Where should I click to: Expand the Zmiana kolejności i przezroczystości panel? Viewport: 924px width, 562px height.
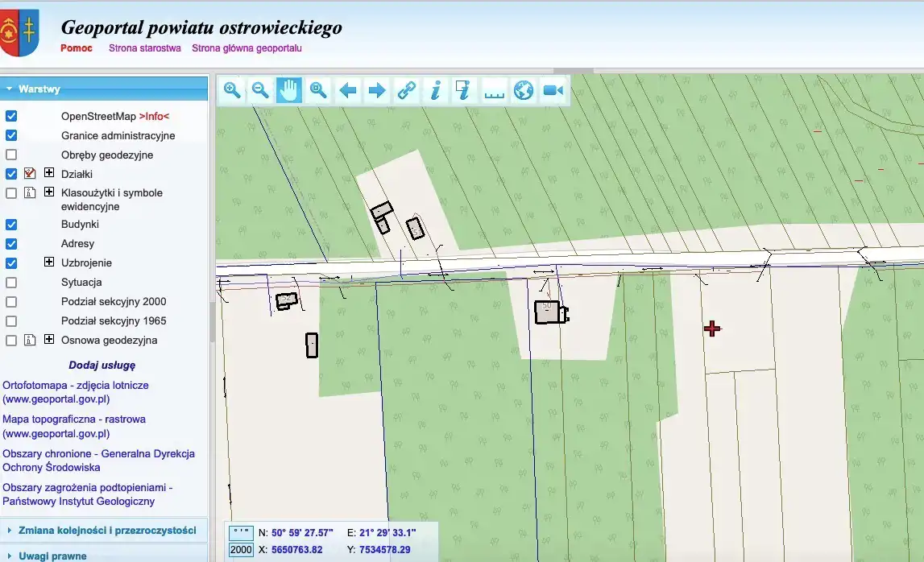106,530
